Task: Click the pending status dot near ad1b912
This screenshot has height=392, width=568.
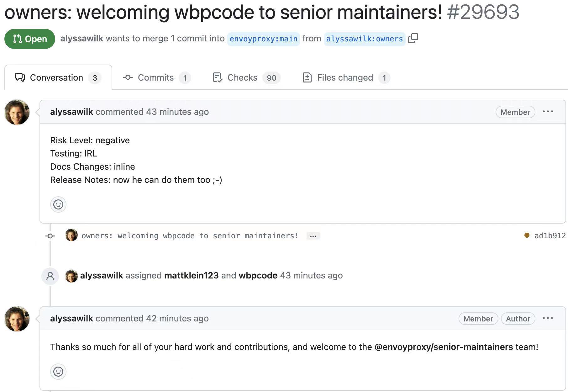Action: point(527,235)
